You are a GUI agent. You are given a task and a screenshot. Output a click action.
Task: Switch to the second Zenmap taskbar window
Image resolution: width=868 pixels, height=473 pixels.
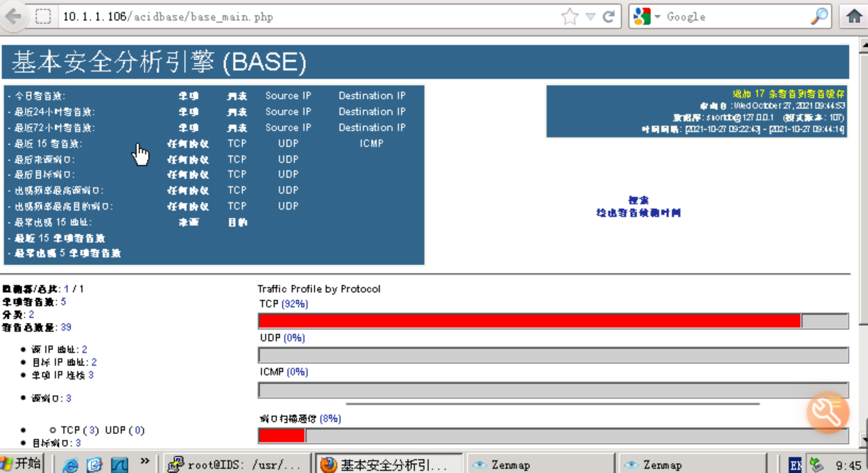[x=692, y=465]
